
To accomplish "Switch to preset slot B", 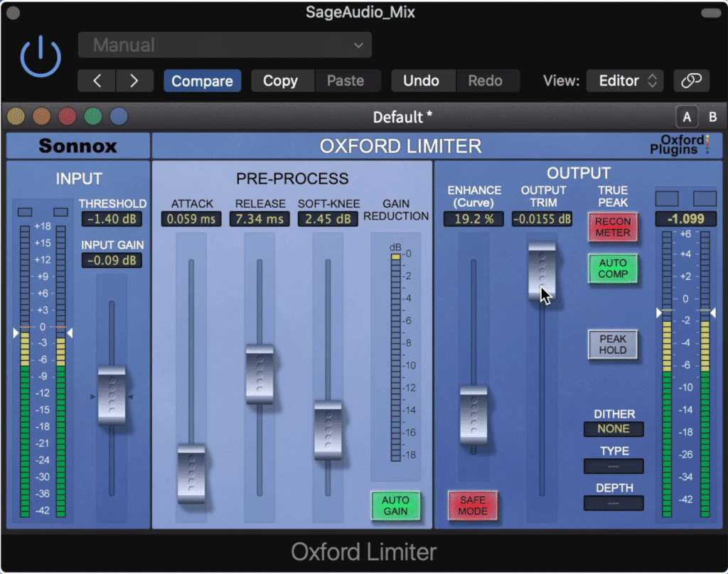I will click(712, 117).
